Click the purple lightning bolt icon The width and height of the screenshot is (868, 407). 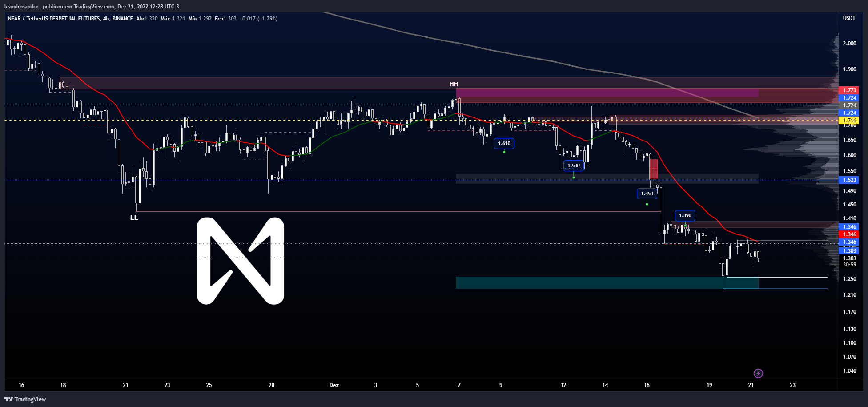pyautogui.click(x=758, y=373)
